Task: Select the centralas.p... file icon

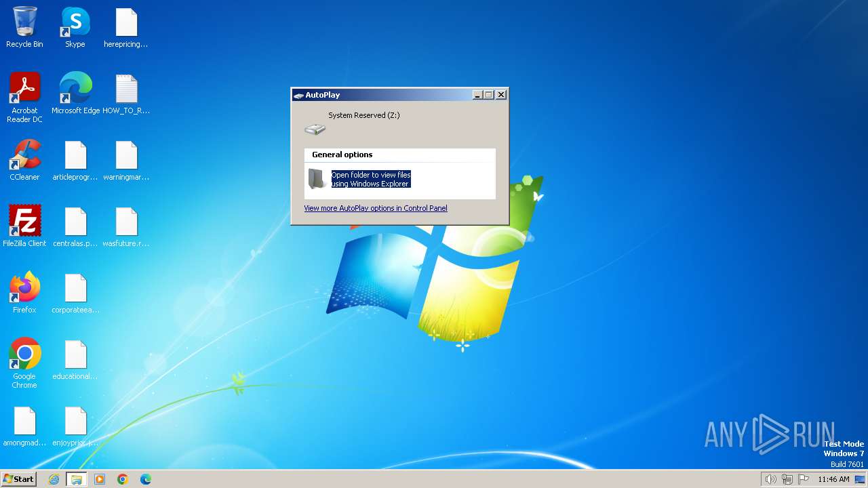Action: [75, 227]
